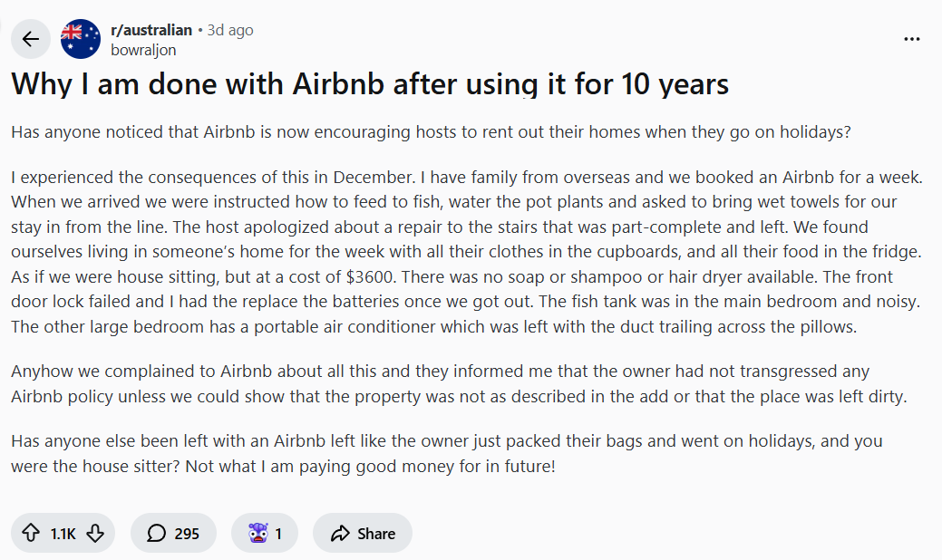Viewport: 942px width, 560px height.
Task: Click the post title about Airbnb
Action: tap(370, 84)
